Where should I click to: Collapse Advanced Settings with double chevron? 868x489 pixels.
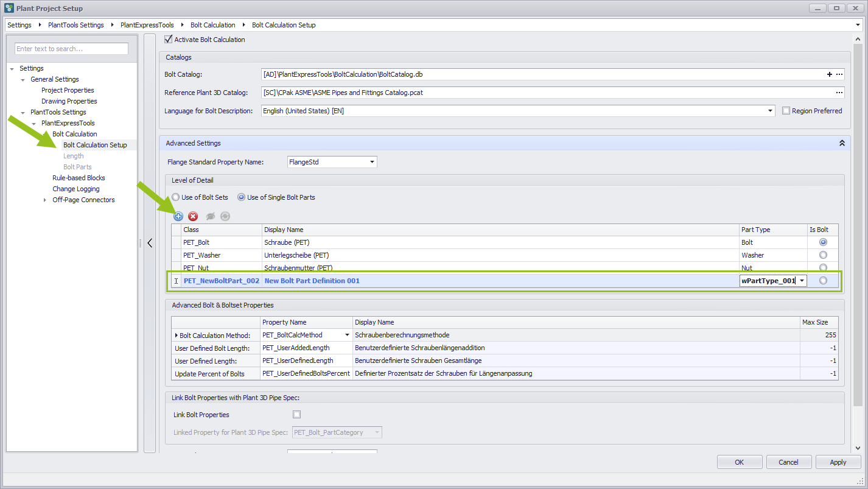[842, 143]
